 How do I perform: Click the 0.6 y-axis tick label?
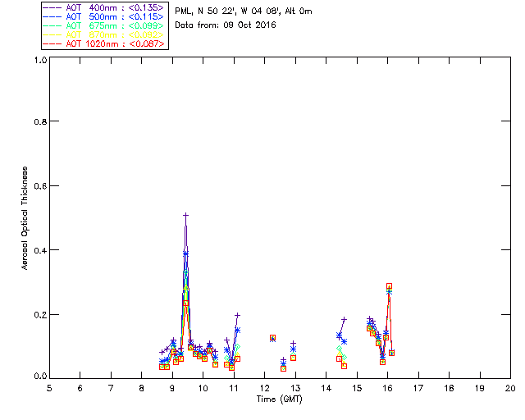point(40,186)
